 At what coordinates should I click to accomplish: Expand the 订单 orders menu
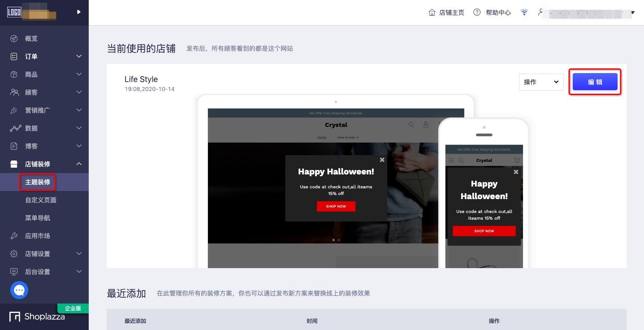click(x=31, y=56)
